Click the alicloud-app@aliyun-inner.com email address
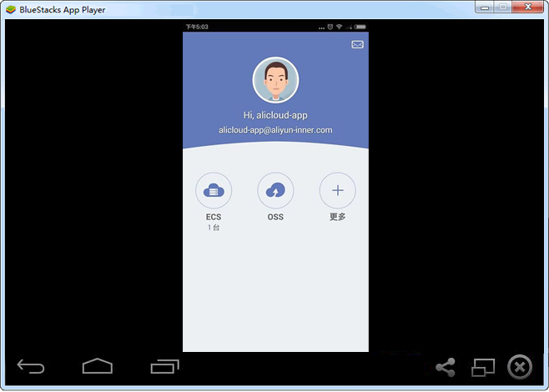Viewport: 549px width, 392px height. click(x=275, y=130)
